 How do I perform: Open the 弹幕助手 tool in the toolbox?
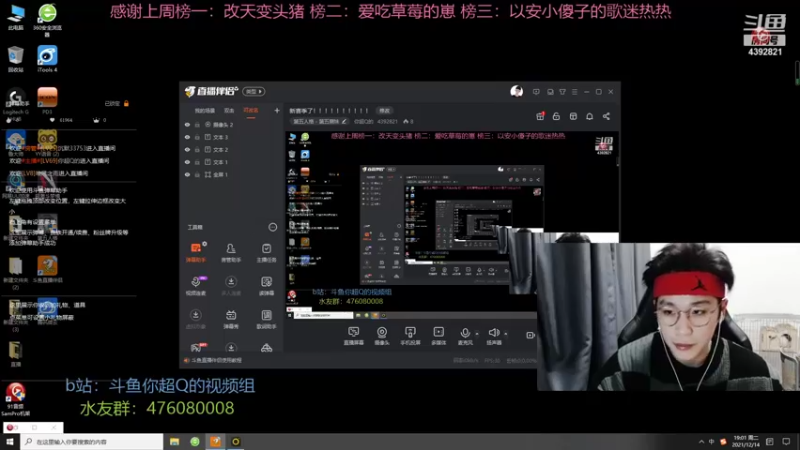(x=196, y=252)
